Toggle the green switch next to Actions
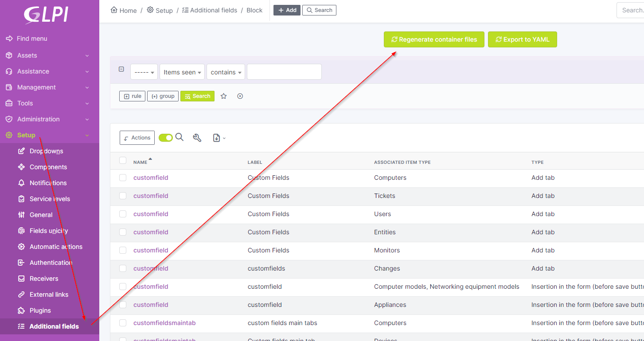The width and height of the screenshot is (644, 341). pos(165,137)
